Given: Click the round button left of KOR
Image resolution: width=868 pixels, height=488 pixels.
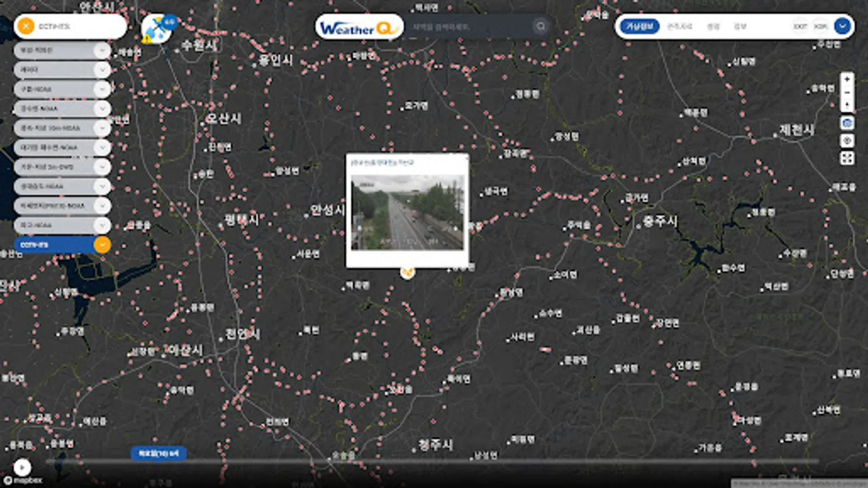Looking at the screenshot, I should (800, 26).
